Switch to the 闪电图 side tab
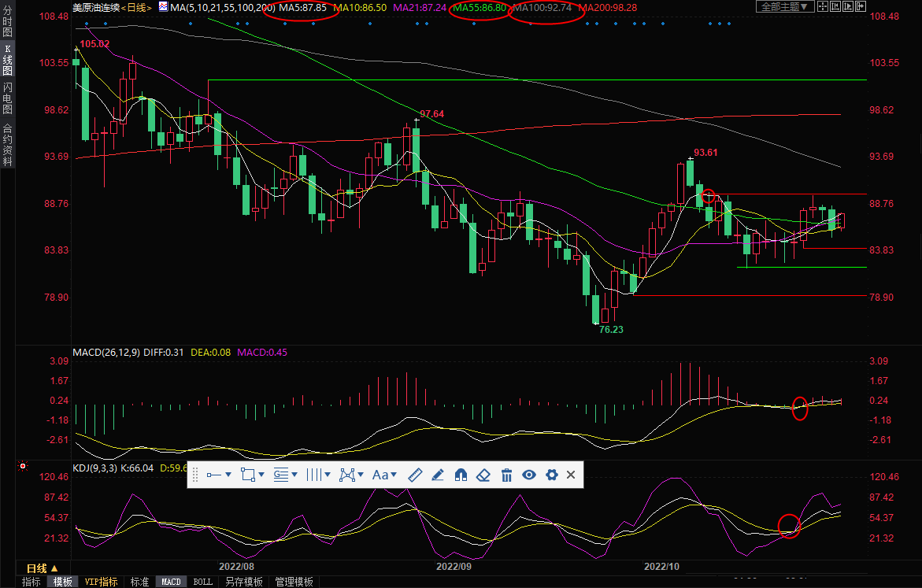This screenshot has width=922, height=588. click(x=7, y=98)
